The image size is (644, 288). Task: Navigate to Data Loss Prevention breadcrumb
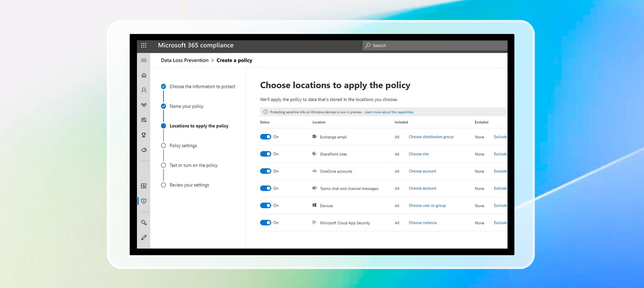tap(185, 60)
